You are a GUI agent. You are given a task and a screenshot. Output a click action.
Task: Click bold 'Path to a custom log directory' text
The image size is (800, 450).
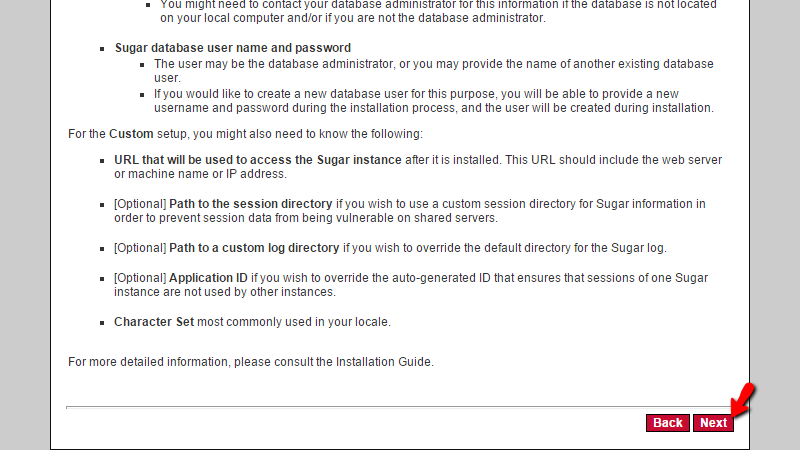(254, 247)
